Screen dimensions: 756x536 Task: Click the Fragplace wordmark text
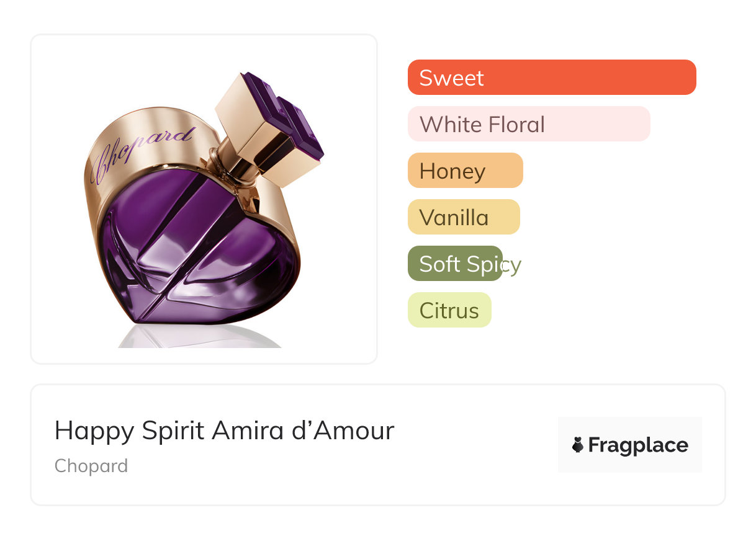(x=637, y=445)
